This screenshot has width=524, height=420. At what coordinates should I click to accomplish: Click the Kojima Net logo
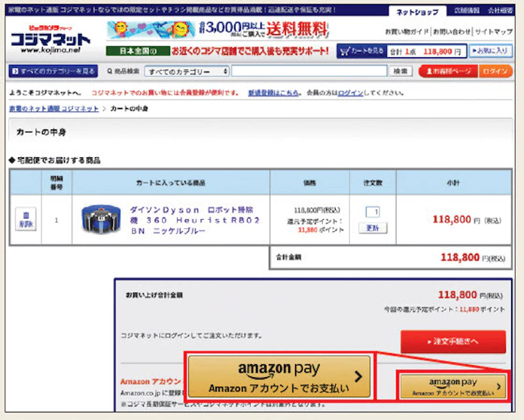(50, 39)
